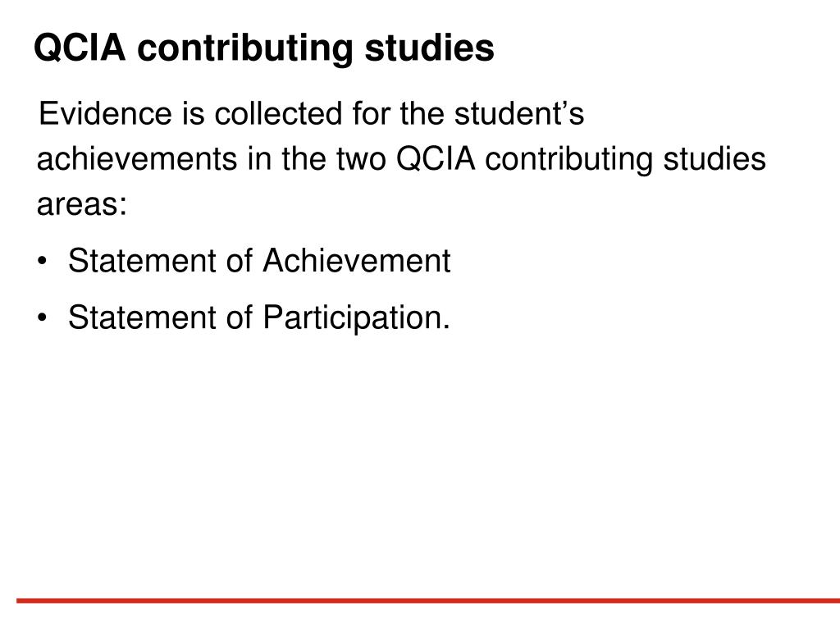Click the line starting "Evidence is collected"
840x630 pixels.
311,113
